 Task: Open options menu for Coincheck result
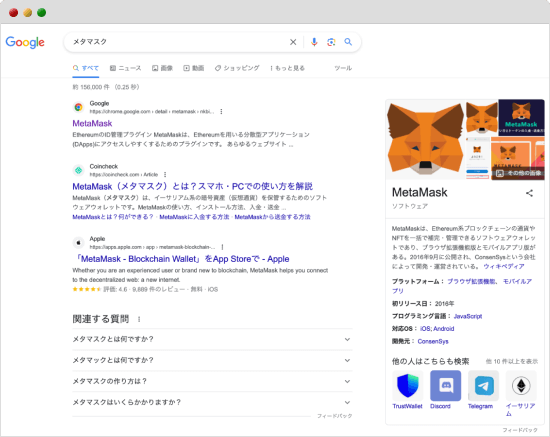(165, 174)
